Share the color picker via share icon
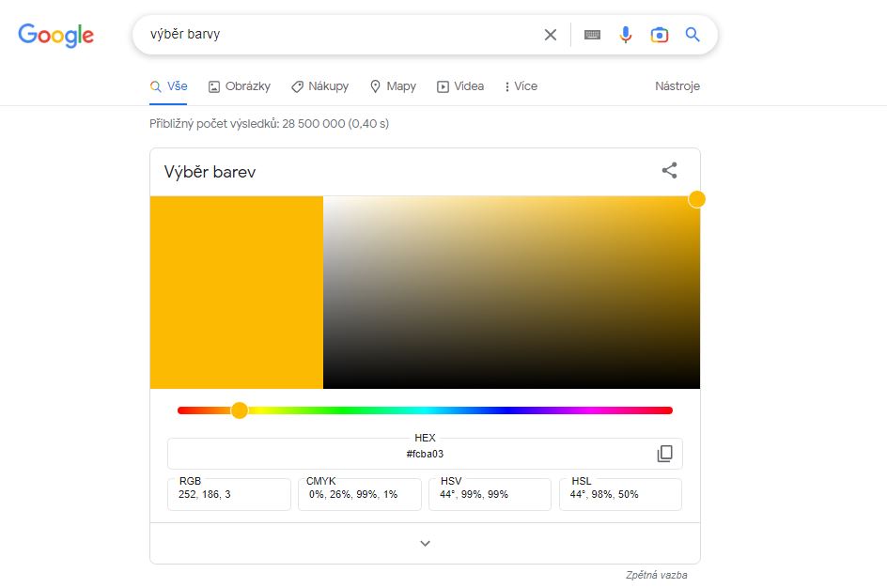The height and width of the screenshot is (588, 887). [x=669, y=171]
